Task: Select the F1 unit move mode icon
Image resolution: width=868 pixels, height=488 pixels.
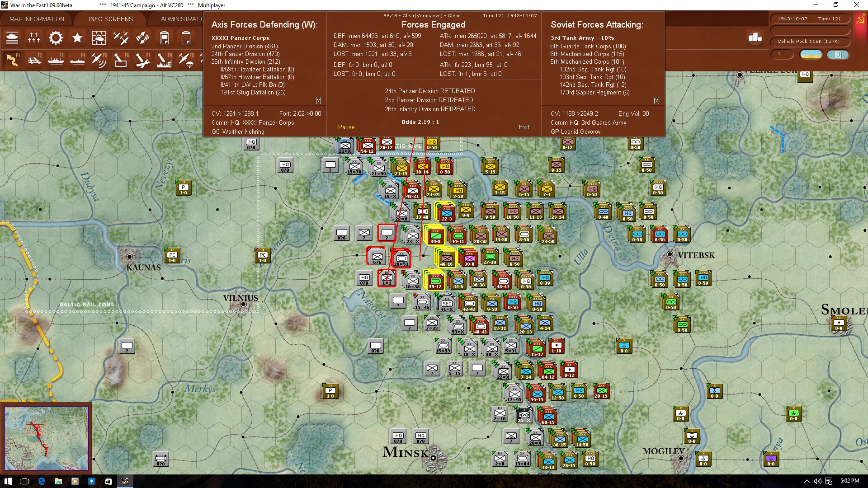Action: [12, 60]
